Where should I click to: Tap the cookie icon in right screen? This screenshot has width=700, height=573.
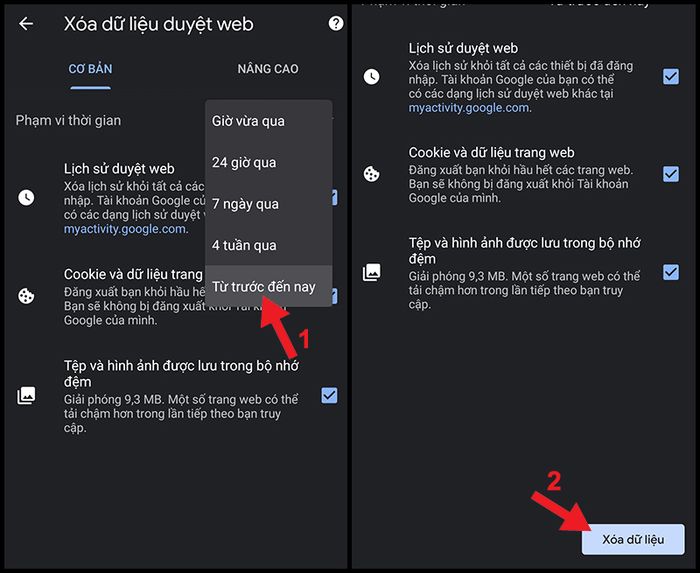371,174
